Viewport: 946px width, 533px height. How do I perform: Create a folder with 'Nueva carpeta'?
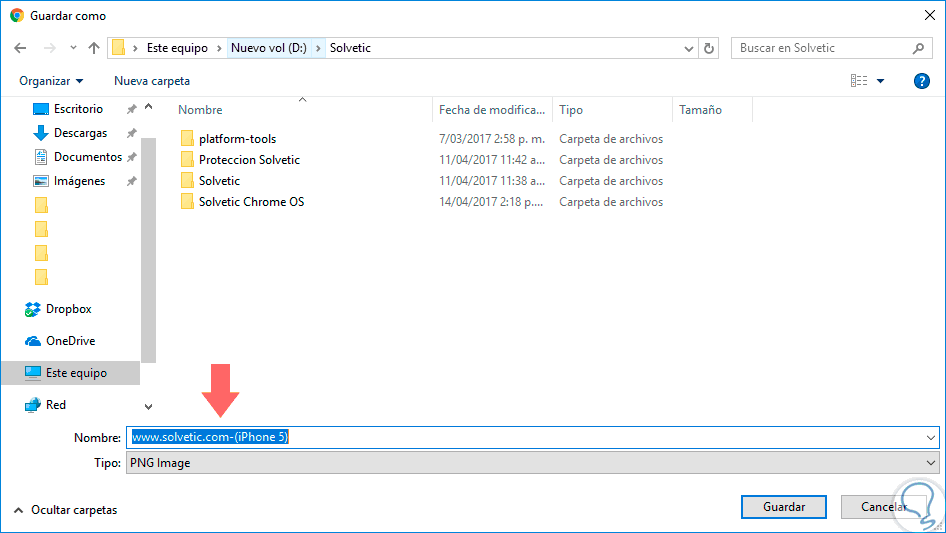[x=151, y=81]
